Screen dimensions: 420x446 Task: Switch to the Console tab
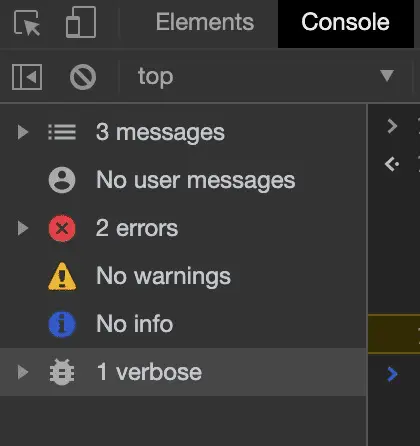click(346, 23)
